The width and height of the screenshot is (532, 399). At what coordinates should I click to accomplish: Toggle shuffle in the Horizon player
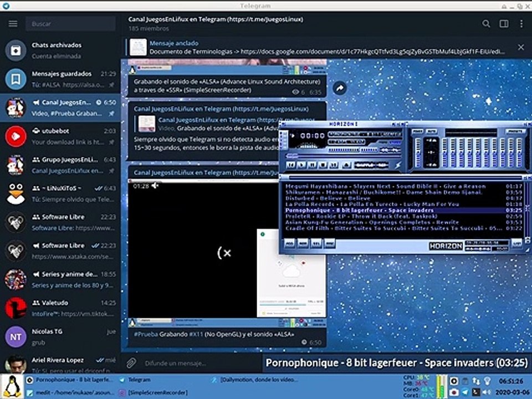point(366,165)
